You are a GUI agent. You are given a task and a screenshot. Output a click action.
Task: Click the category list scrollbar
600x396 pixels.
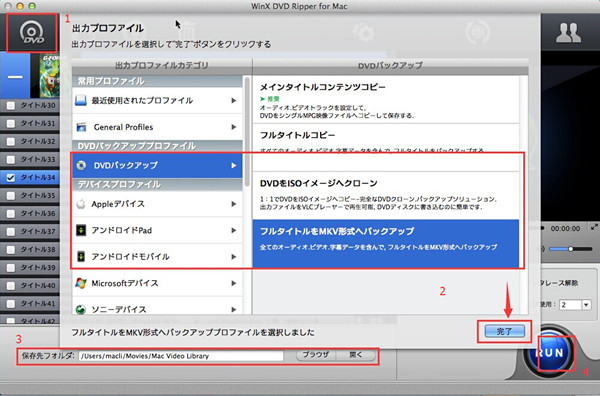pyautogui.click(x=247, y=132)
